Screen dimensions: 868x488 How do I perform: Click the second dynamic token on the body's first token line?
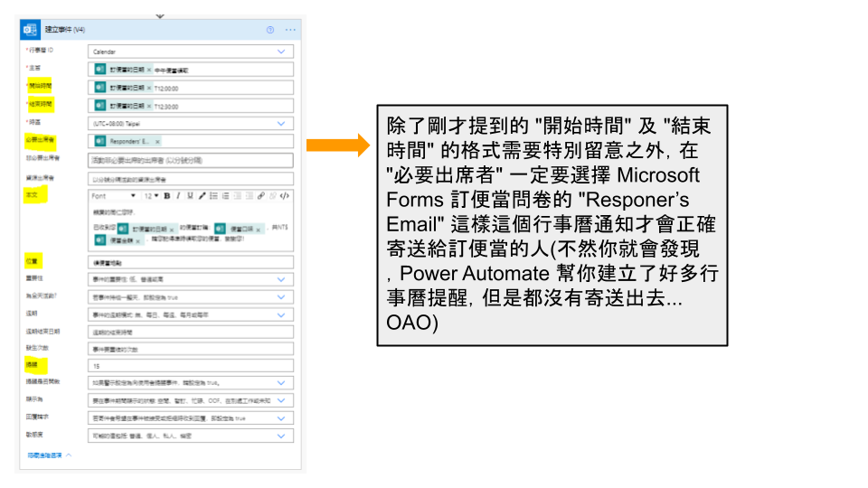(x=239, y=229)
